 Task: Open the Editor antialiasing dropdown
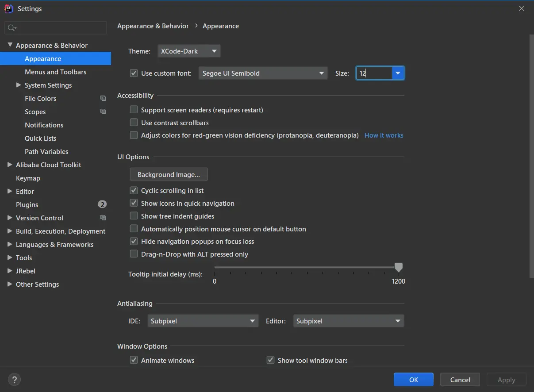point(349,321)
